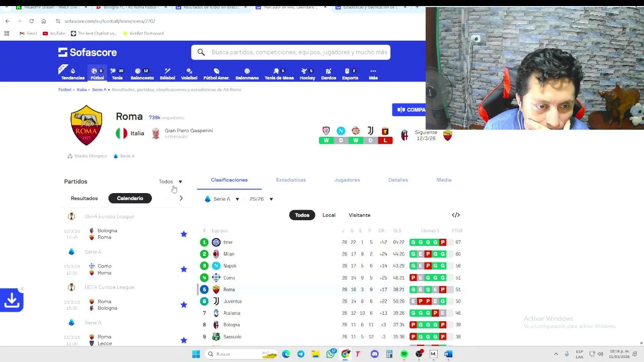Open the Detalles tab

point(398,180)
